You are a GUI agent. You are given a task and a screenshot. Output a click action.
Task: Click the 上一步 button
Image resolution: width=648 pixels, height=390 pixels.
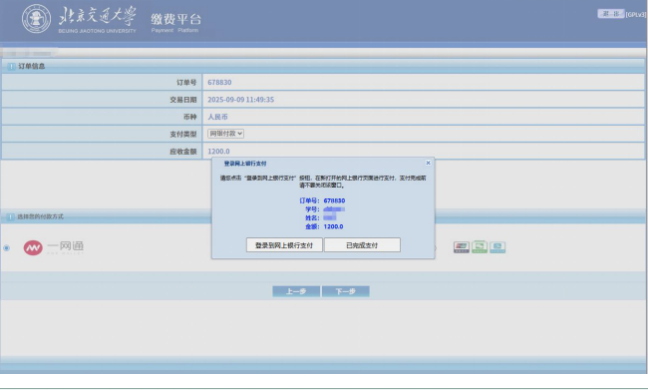coord(296,291)
